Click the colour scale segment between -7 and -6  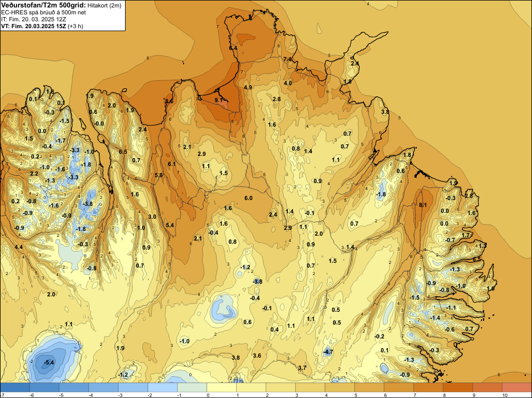click(x=15, y=387)
